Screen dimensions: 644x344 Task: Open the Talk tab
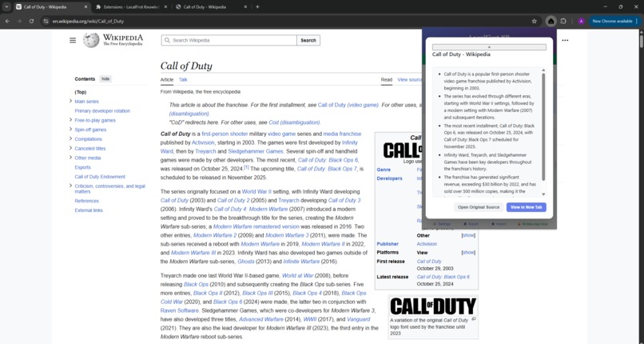(183, 80)
